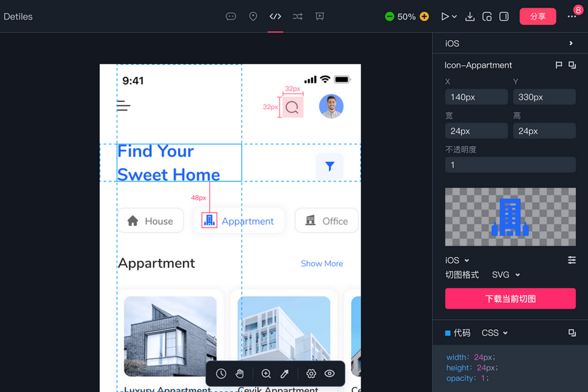Toggle the right sidebar panel icon
Screen dimensions: 588x392
click(504, 17)
